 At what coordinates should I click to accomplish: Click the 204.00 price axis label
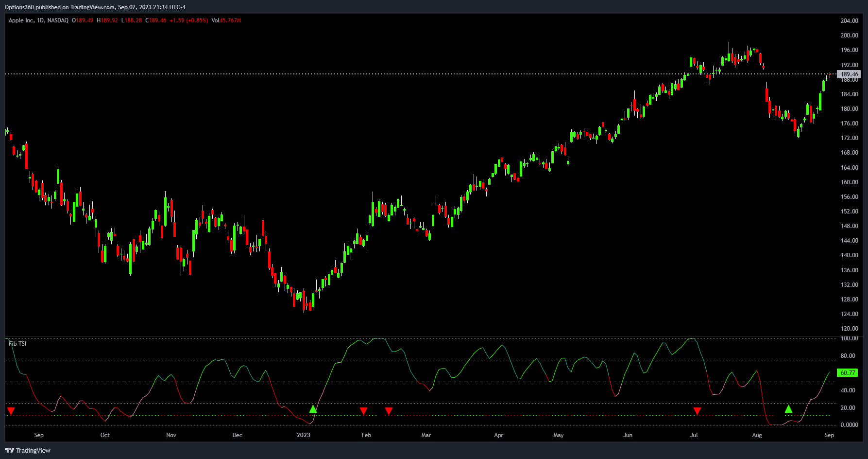tap(850, 21)
